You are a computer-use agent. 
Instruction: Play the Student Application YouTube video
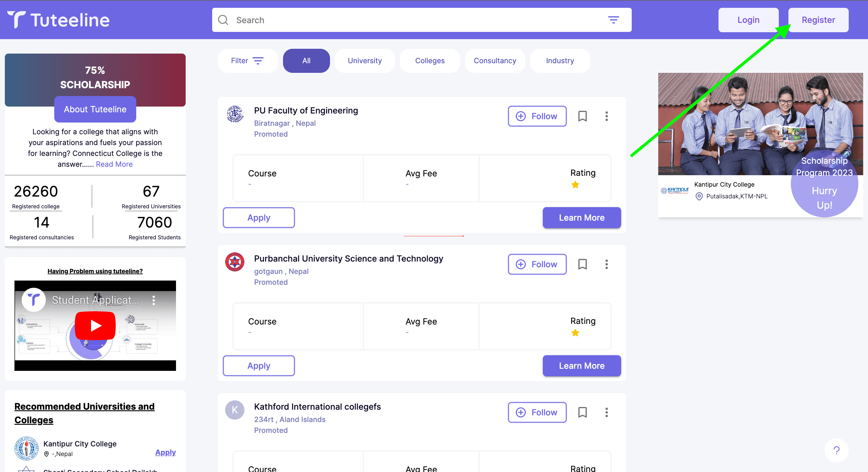95,325
